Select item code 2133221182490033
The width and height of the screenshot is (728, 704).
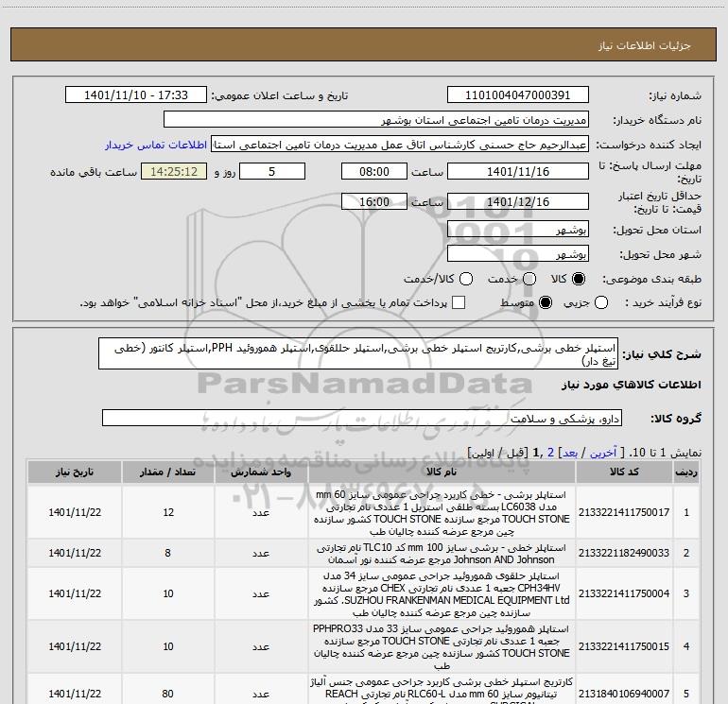point(624,553)
